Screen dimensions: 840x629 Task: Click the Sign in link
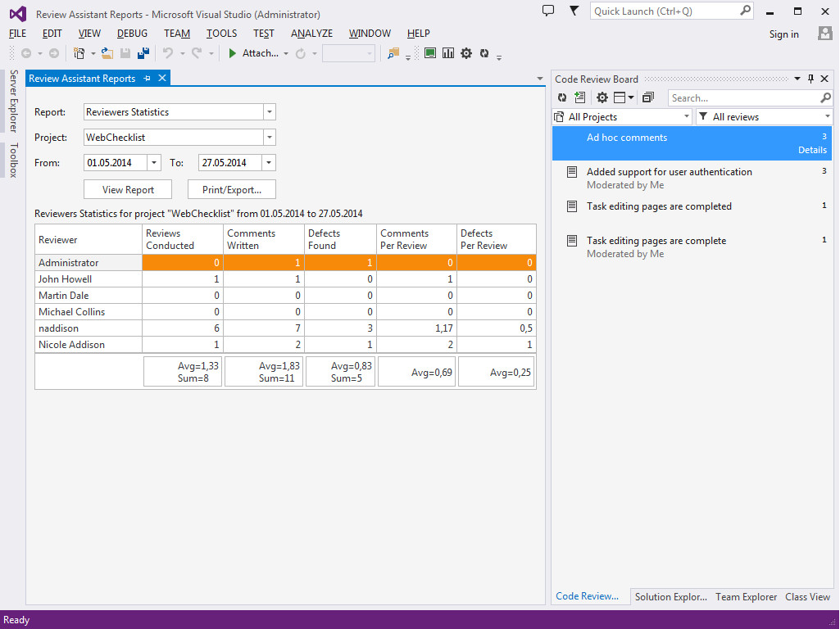pos(783,34)
